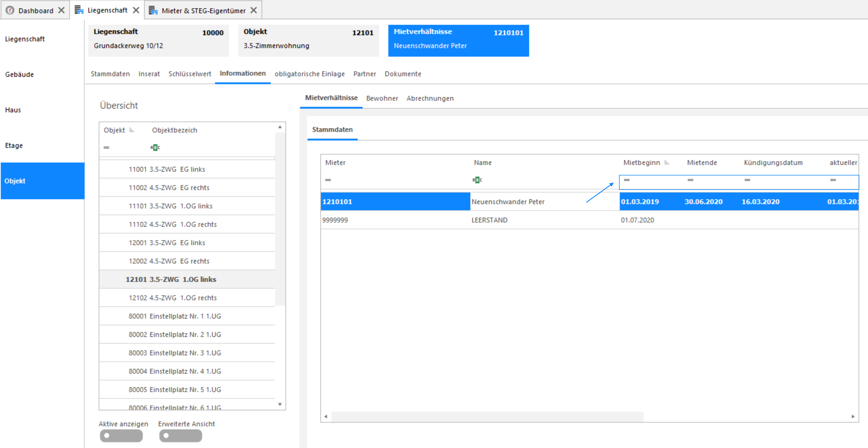Open the Name column ABC filter operator
Viewport: 868px width, 448px height.
coord(477,180)
